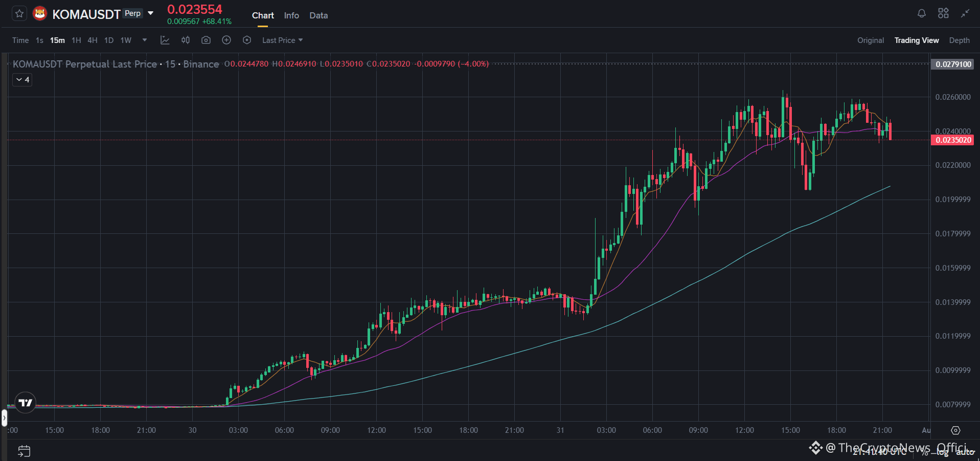Open price alerts bell icon
Screen dimensions: 980x461
922,14
